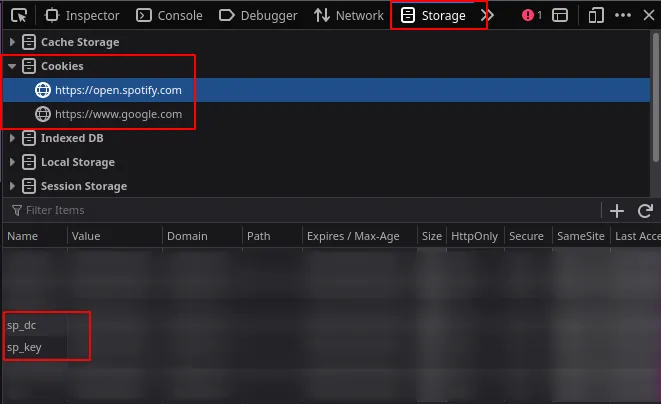Click the error count indicator
This screenshot has height=404, width=661.
tap(532, 16)
